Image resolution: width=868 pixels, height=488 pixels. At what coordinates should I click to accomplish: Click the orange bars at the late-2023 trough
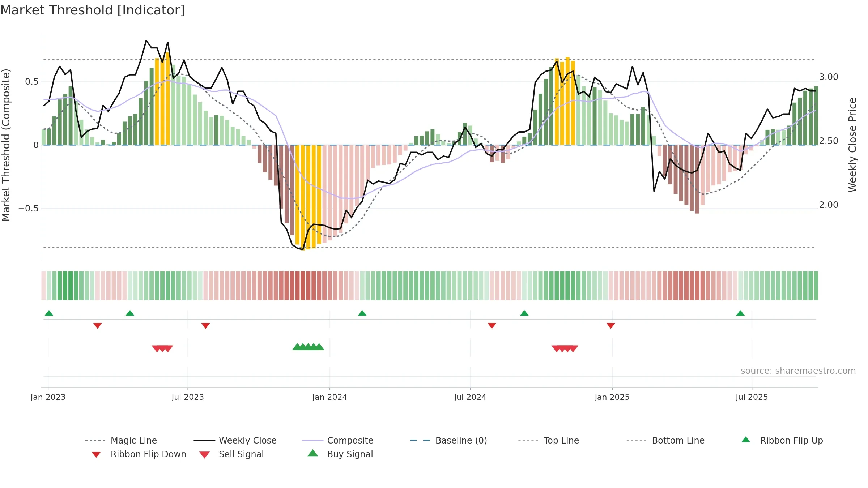pos(308,197)
